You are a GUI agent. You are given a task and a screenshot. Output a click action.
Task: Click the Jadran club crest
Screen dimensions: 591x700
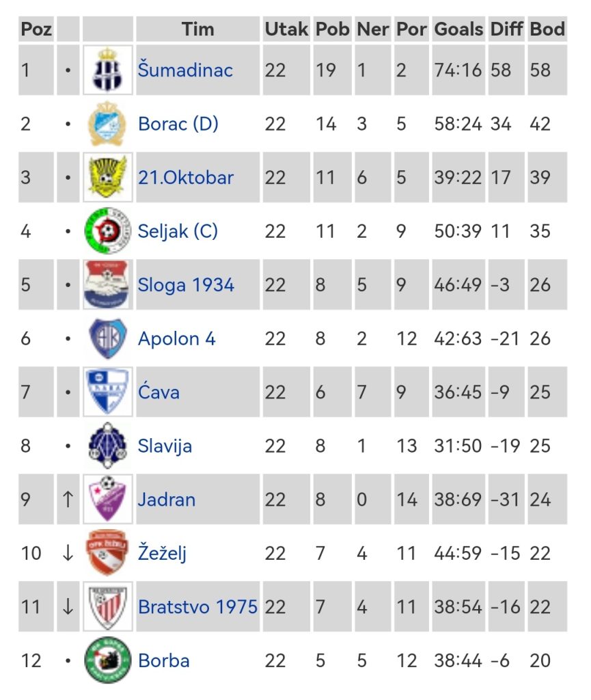coord(108,499)
